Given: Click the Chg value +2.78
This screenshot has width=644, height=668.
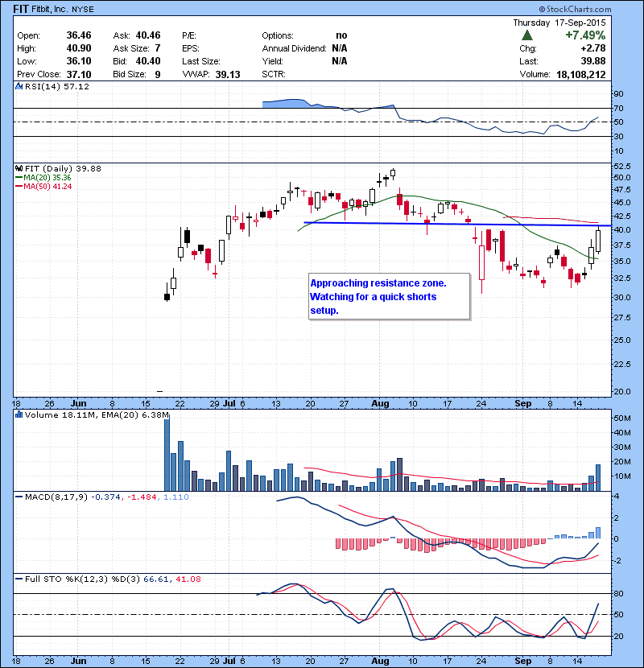Looking at the screenshot, I should [592, 48].
